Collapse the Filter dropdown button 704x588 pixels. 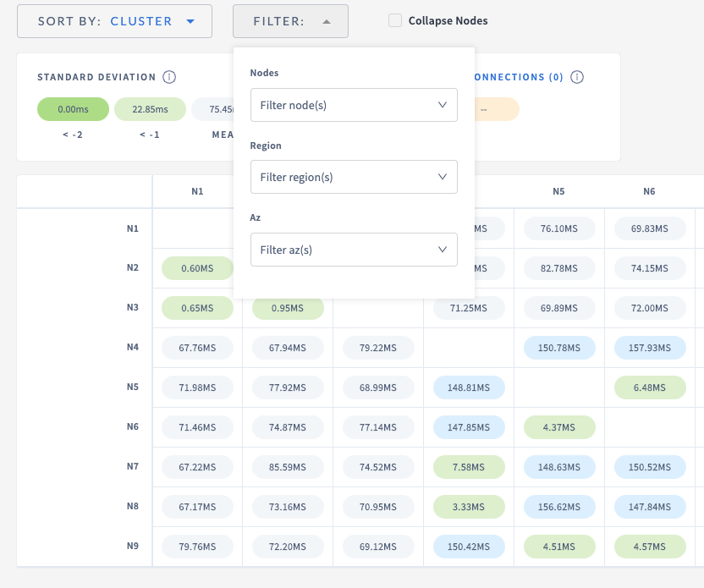290,21
